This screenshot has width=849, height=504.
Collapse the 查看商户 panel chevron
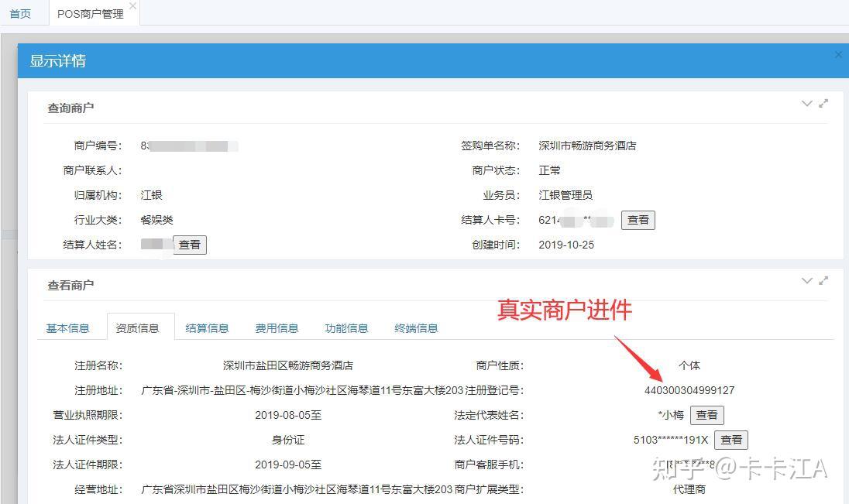[x=806, y=280]
